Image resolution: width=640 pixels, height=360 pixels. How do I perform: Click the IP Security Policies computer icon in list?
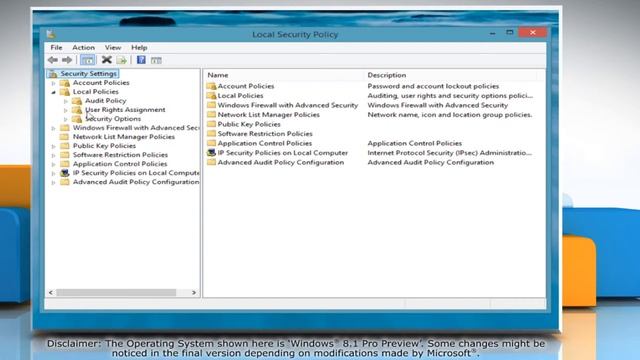(x=211, y=153)
